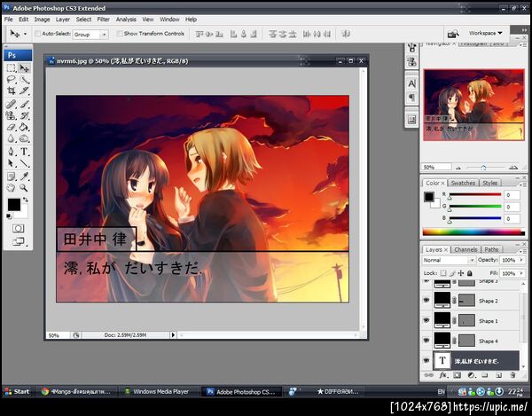This screenshot has height=416, width=532.
Task: Select the Eyedropper tool
Action: tap(24, 177)
